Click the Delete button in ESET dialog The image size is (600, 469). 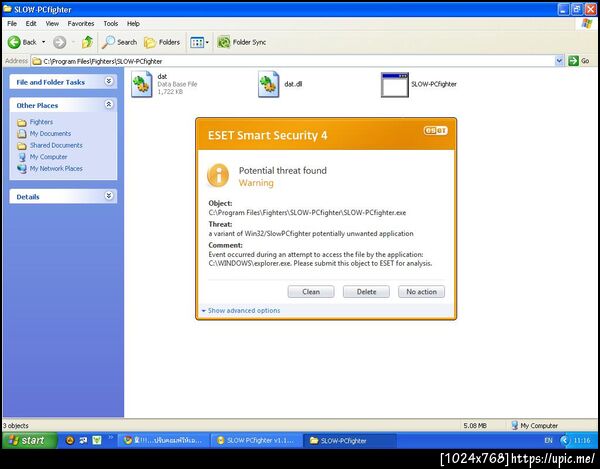point(366,292)
